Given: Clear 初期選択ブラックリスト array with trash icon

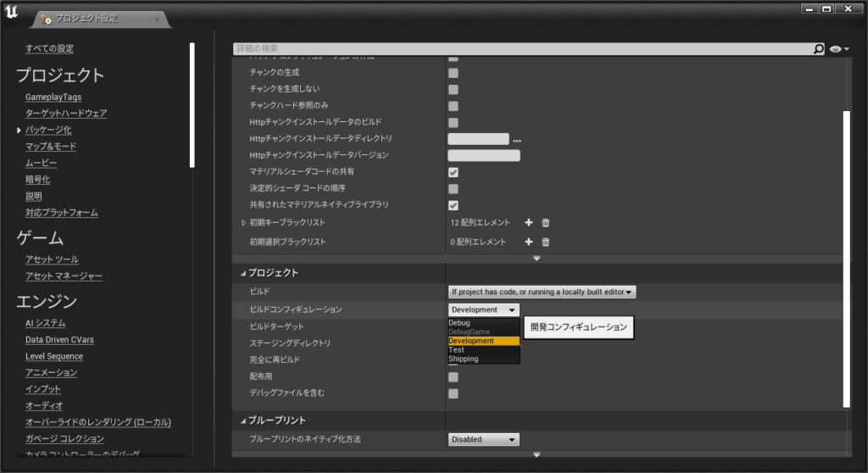Looking at the screenshot, I should (x=545, y=242).
